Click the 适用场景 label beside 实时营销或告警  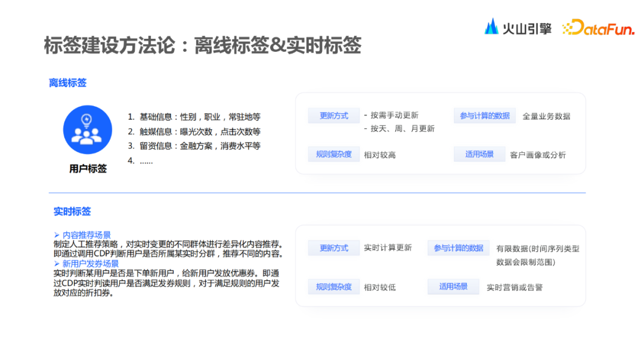(454, 287)
